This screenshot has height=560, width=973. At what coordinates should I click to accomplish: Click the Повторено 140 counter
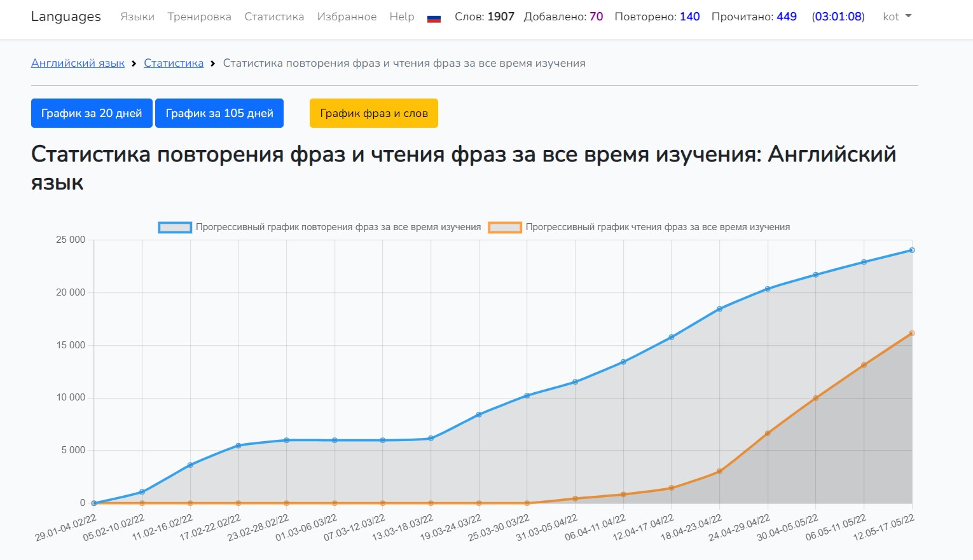point(657,17)
